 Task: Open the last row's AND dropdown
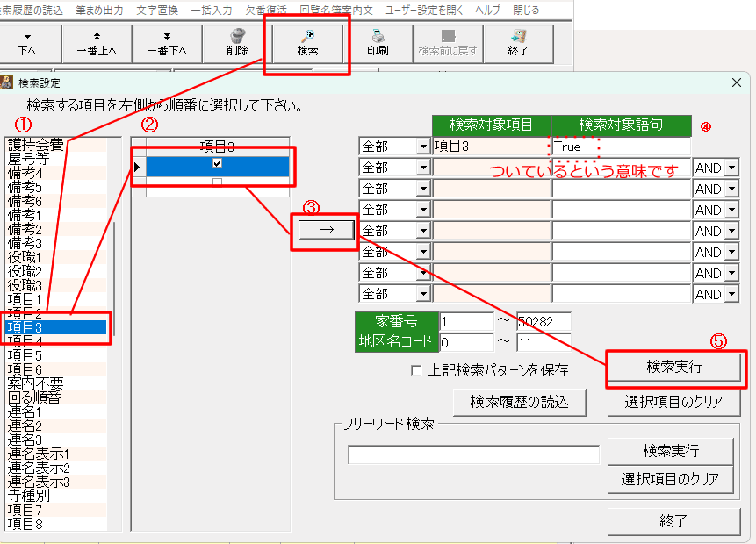tap(730, 294)
